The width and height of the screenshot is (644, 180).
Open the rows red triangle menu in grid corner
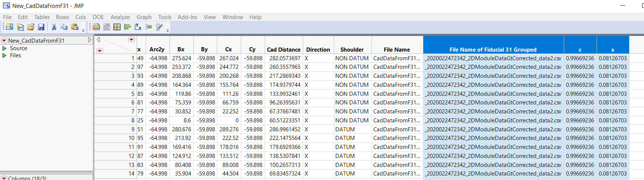[100, 51]
